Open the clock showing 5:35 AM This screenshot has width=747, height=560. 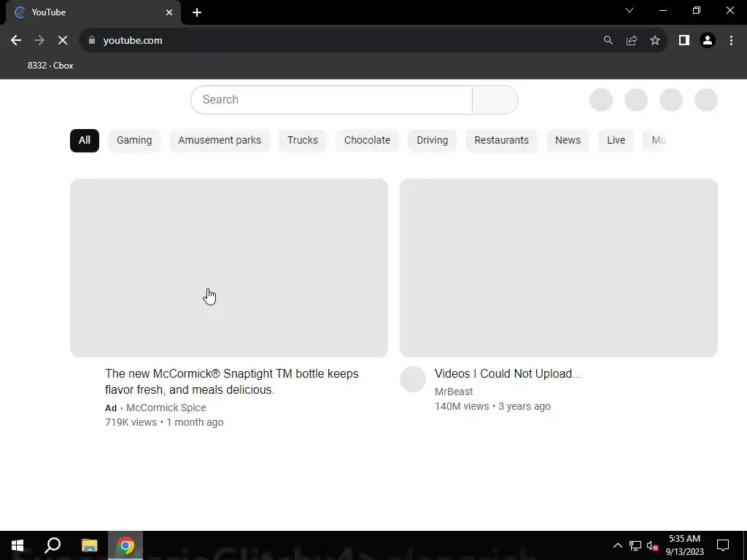[x=684, y=545]
